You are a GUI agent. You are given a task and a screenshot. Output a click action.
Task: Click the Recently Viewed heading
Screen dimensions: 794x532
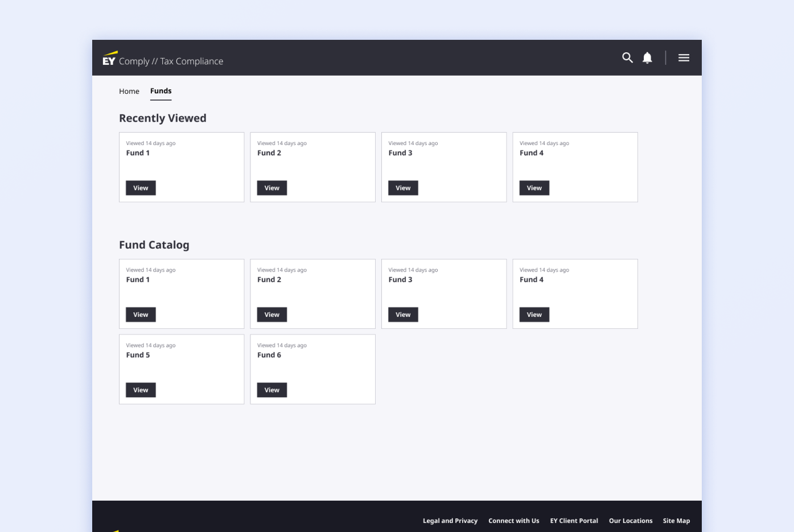pos(163,118)
